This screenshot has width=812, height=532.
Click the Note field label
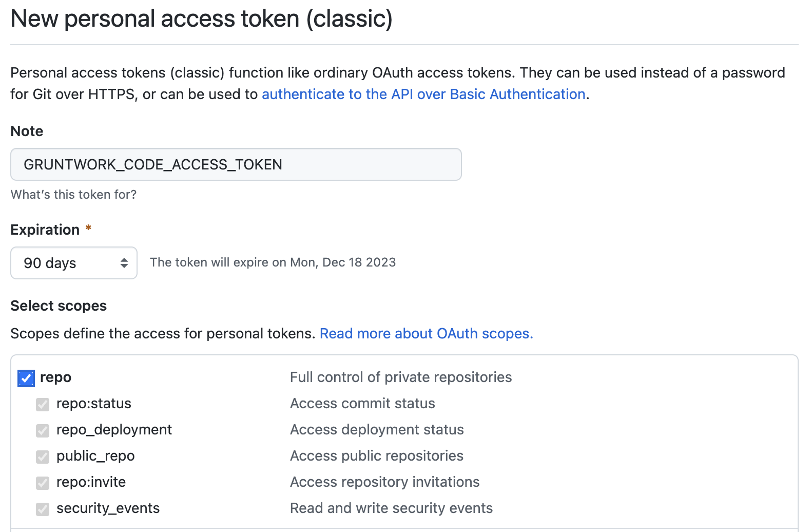pos(27,131)
